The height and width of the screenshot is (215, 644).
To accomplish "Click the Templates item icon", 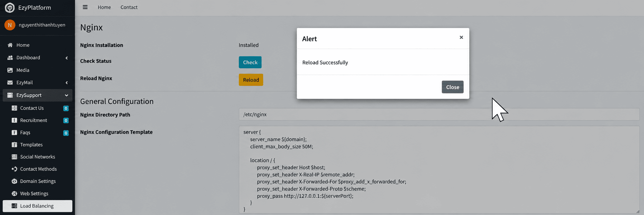I will pos(14,145).
